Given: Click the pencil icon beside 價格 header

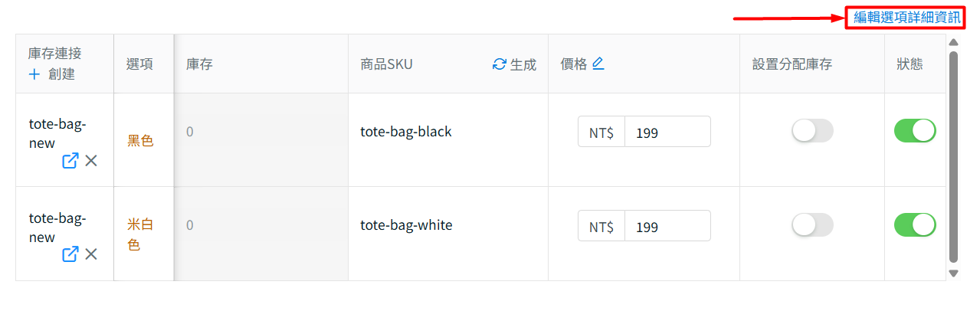Looking at the screenshot, I should [x=598, y=64].
